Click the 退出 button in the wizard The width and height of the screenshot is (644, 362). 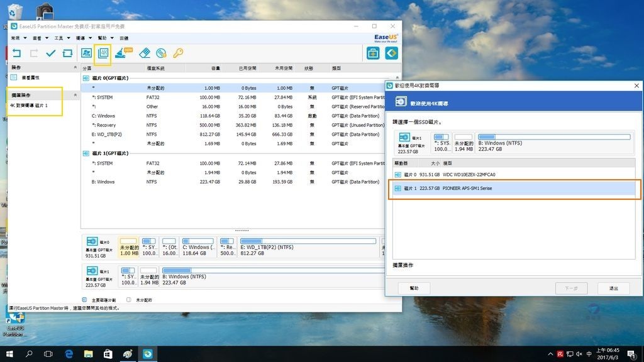click(613, 288)
